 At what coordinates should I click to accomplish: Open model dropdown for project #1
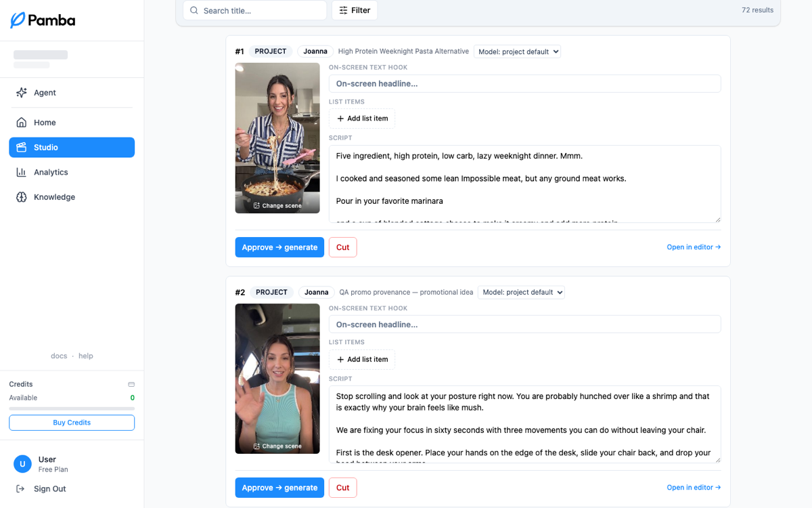pyautogui.click(x=517, y=51)
